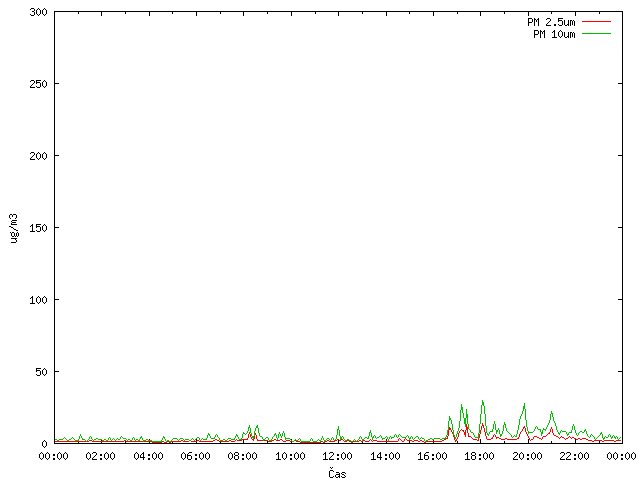Viewport: 640px width, 480px height.
Task: Click the 300 y-axis tick label
Action: (38, 12)
